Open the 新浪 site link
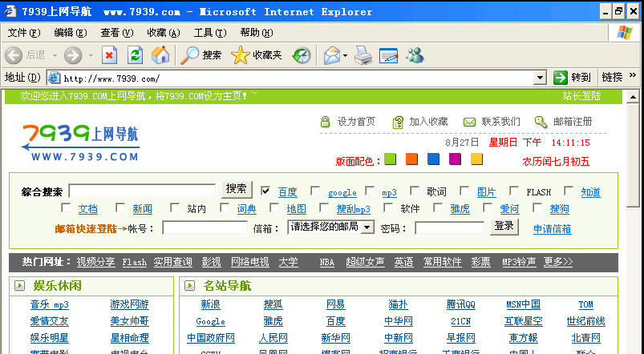This screenshot has height=354, width=644. point(211,304)
